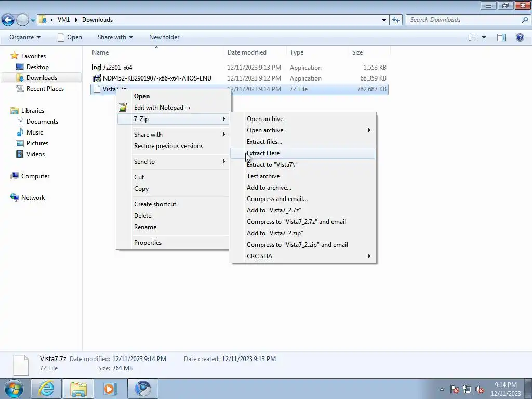This screenshot has height=399, width=532.
Task: Click the NDP452 installer file icon
Action: coord(97,78)
